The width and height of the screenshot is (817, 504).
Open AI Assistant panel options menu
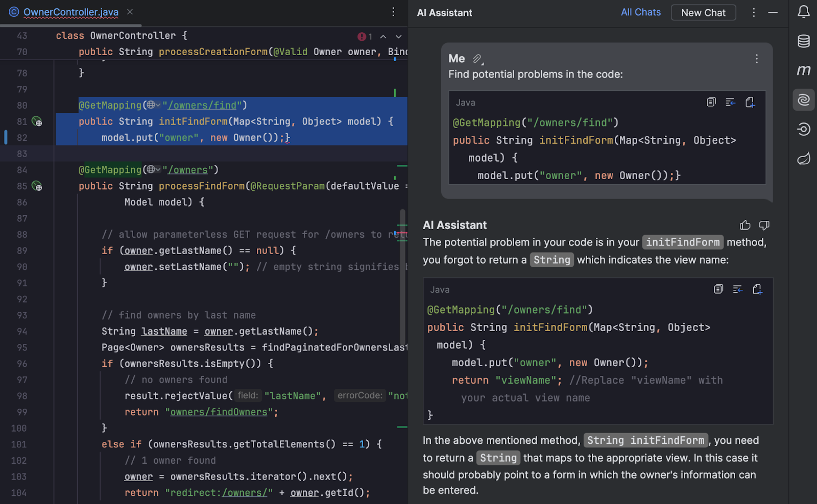click(x=754, y=12)
